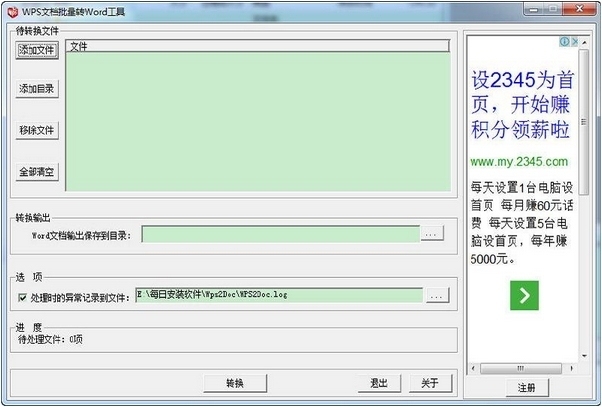
Task: Toggle 处理时的异常记录到文件 checkbox
Action: tap(22, 298)
